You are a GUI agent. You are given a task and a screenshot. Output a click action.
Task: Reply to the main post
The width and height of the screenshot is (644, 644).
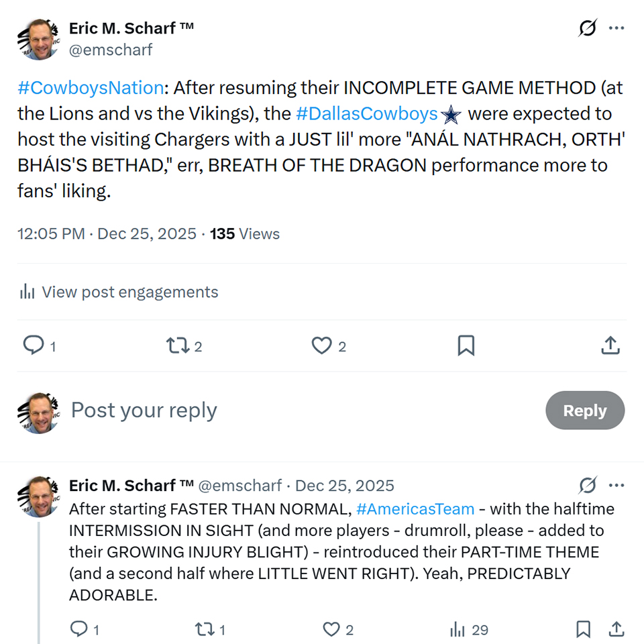34,345
